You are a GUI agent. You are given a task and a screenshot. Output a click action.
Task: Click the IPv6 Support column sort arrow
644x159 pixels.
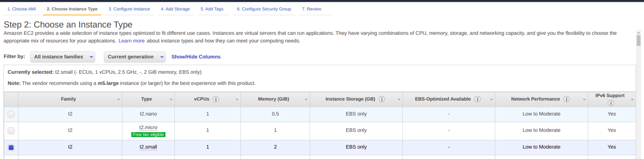(x=632, y=100)
